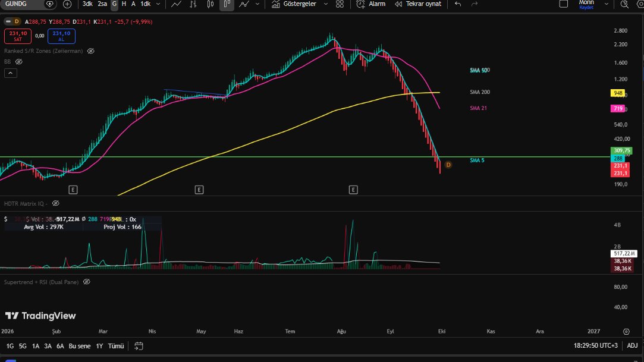Click the blue 231,10 AL buy button
This screenshot has height=362, width=644.
[x=61, y=36]
